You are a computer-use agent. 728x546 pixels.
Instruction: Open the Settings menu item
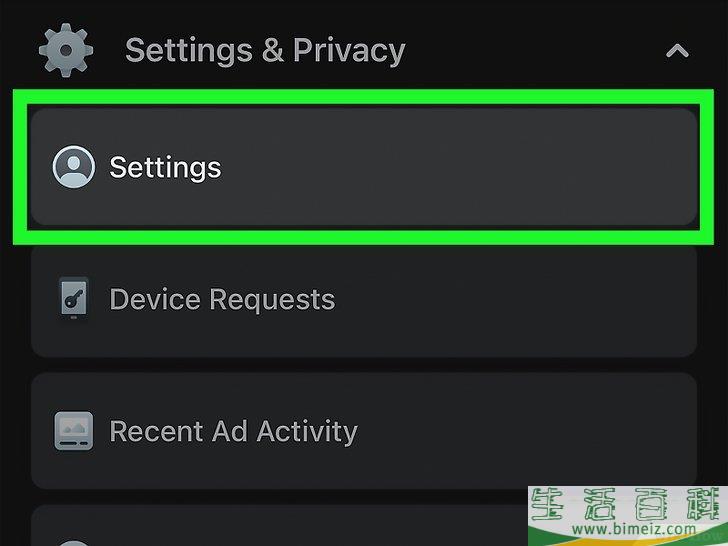coord(363,167)
